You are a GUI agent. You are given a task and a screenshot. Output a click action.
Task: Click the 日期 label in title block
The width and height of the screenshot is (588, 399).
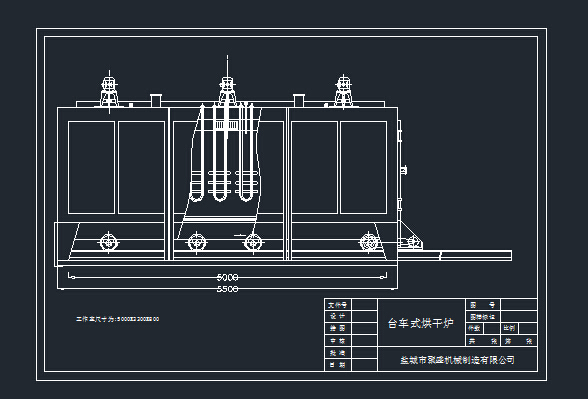pyautogui.click(x=338, y=365)
